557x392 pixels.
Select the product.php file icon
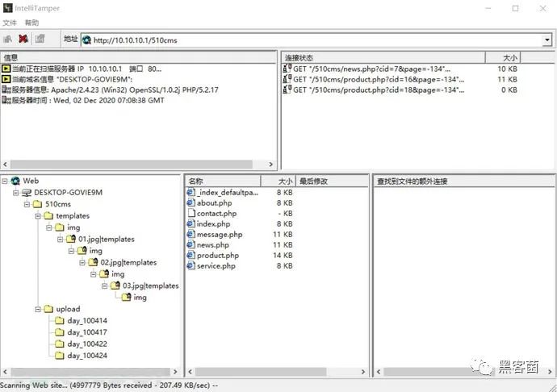coord(191,256)
